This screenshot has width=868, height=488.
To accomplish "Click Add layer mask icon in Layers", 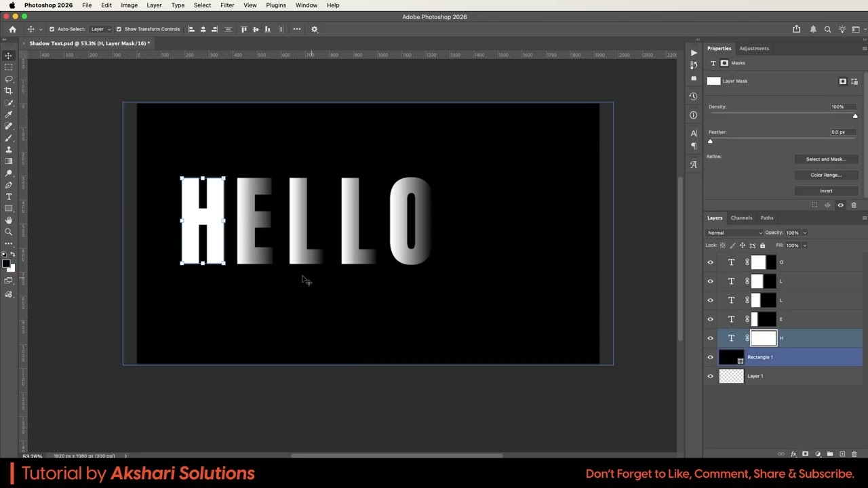I will click(x=805, y=454).
